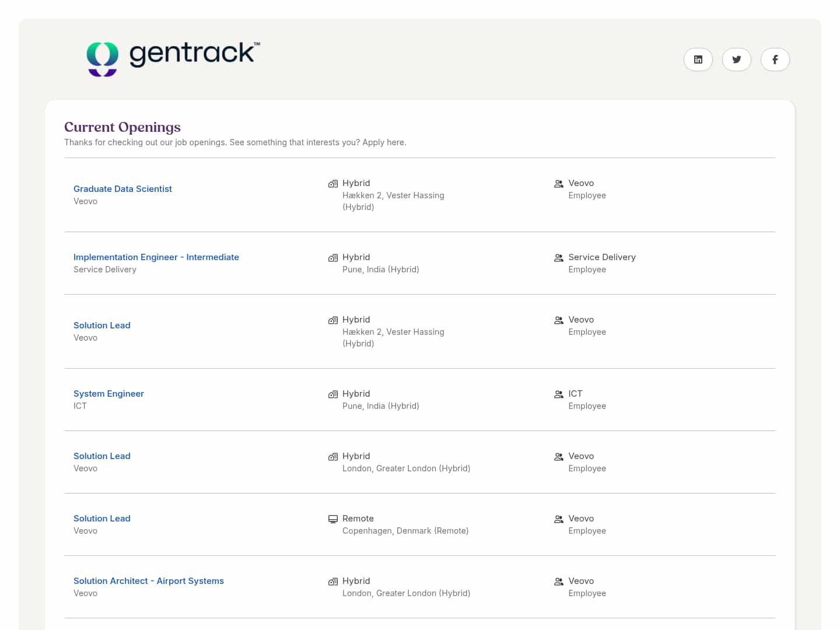Image resolution: width=840 pixels, height=630 pixels.
Task: Click the Current Openings heading
Action: coord(123,127)
